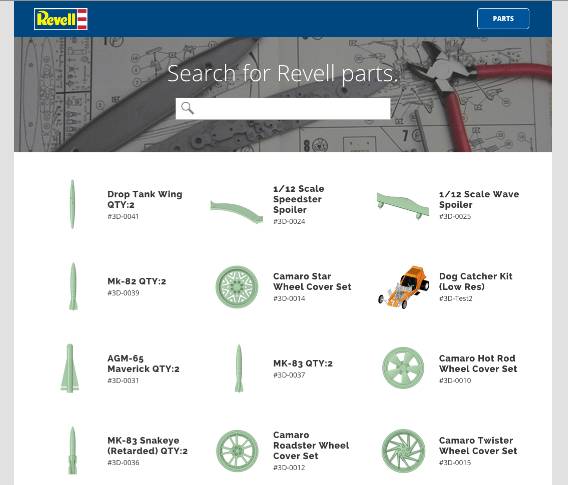
Task: Open the MK-83 QTY:2 link
Action: [x=303, y=363]
